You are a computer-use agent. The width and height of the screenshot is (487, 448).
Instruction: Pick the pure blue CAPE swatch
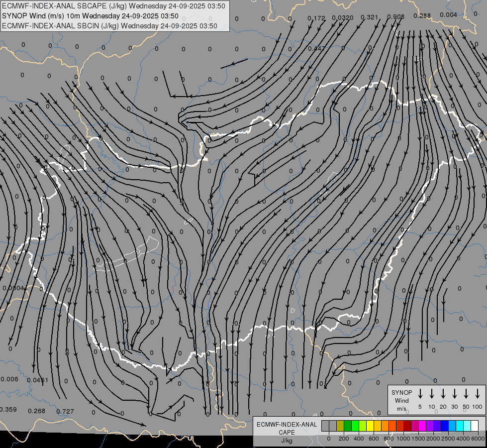[x=445, y=426]
